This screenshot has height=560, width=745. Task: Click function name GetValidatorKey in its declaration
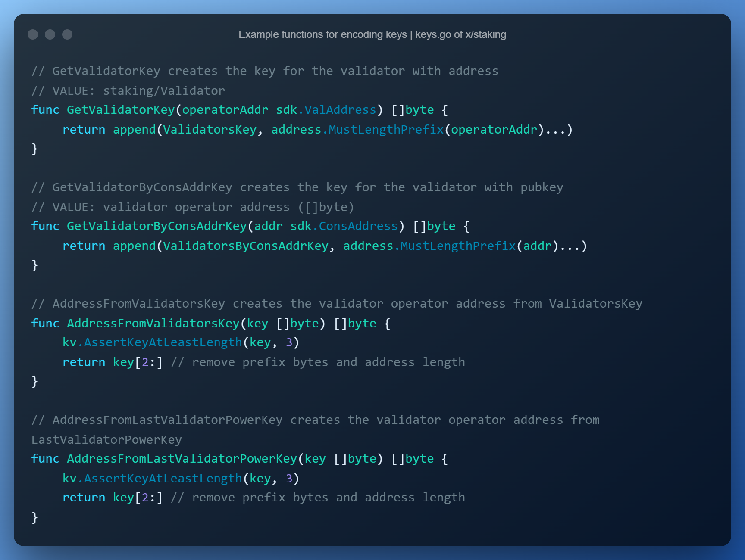pos(121,110)
